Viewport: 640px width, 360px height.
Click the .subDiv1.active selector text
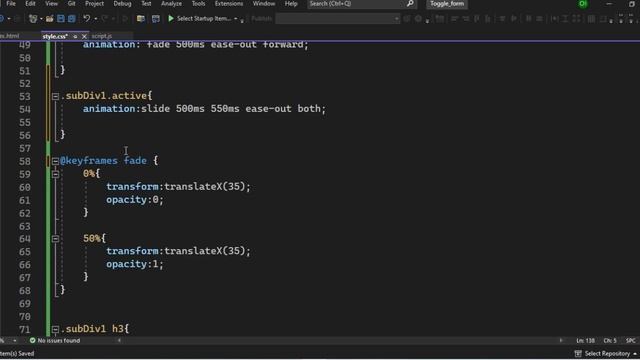click(x=104, y=96)
